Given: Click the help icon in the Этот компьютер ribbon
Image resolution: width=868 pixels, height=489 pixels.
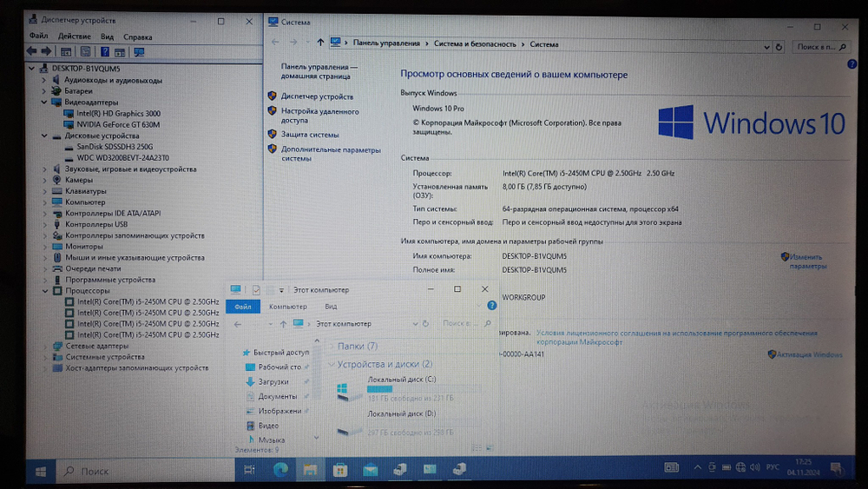Looking at the screenshot, I should 491,306.
